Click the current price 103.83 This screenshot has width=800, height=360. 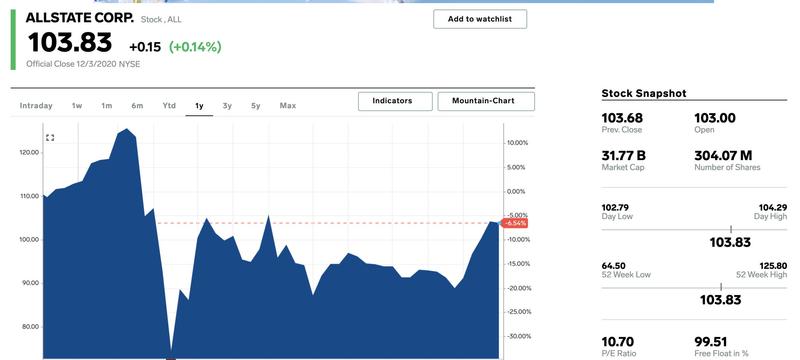69,42
